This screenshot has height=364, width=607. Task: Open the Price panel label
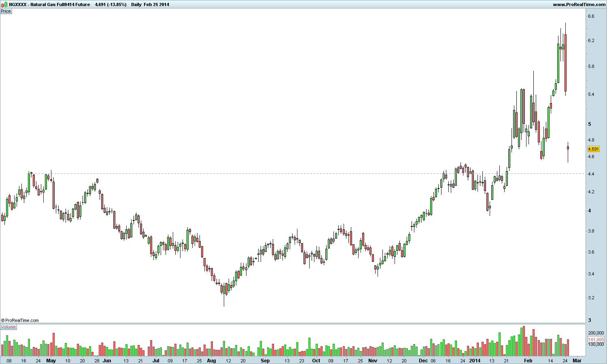point(6,11)
